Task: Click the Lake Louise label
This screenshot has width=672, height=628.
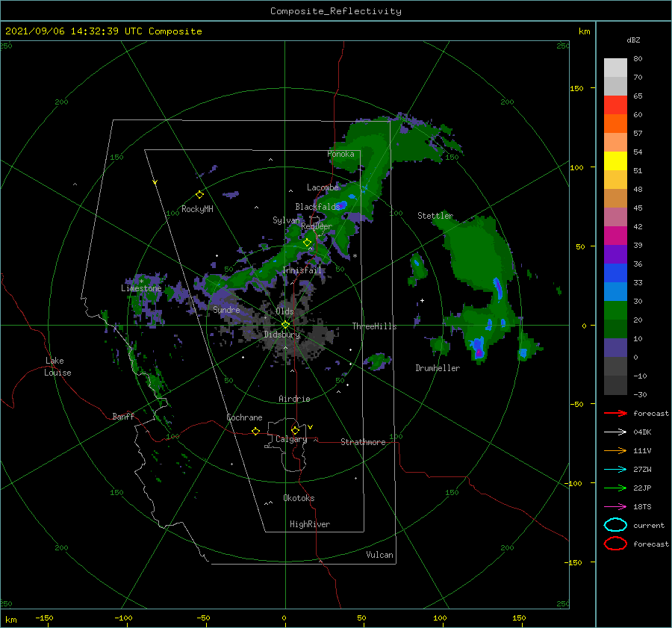Action: 57,367
